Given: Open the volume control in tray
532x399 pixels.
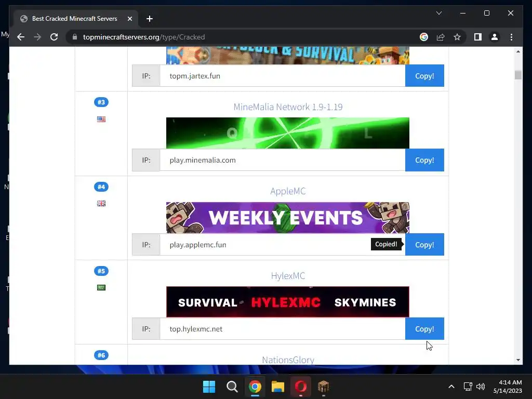Looking at the screenshot, I should pyautogui.click(x=481, y=387).
